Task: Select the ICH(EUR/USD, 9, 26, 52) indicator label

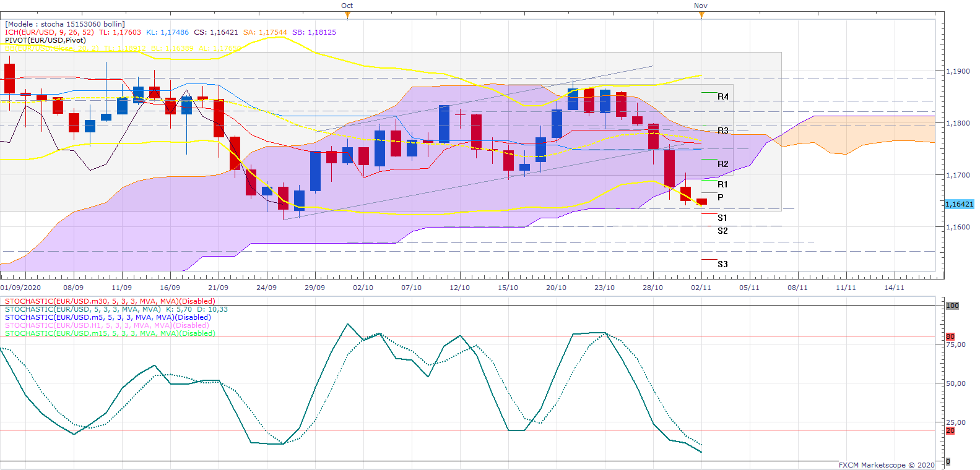Action: 50,32
